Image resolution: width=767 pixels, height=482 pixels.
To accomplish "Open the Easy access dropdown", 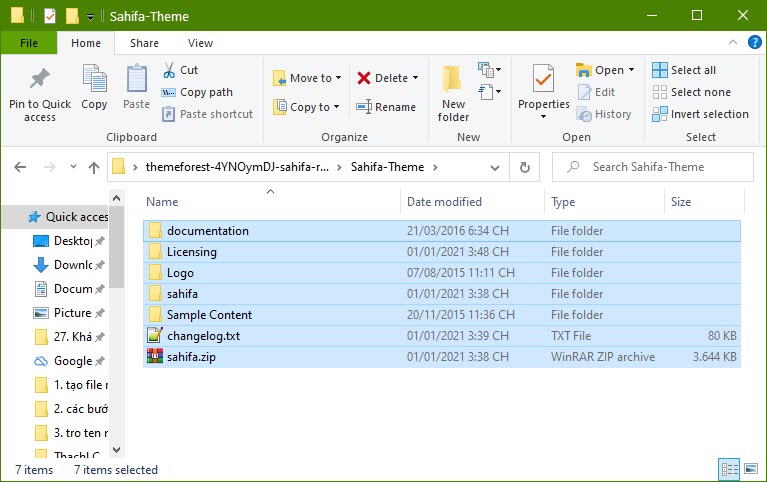I will click(x=490, y=92).
